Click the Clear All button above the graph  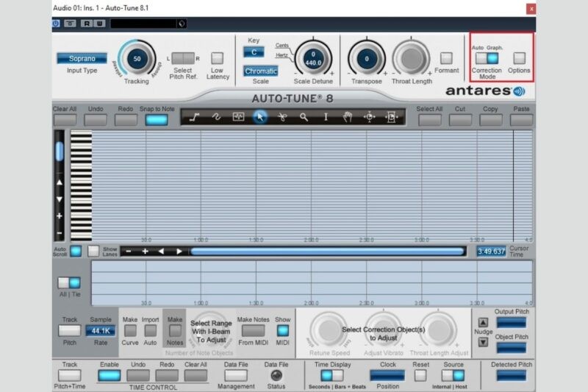pos(65,120)
